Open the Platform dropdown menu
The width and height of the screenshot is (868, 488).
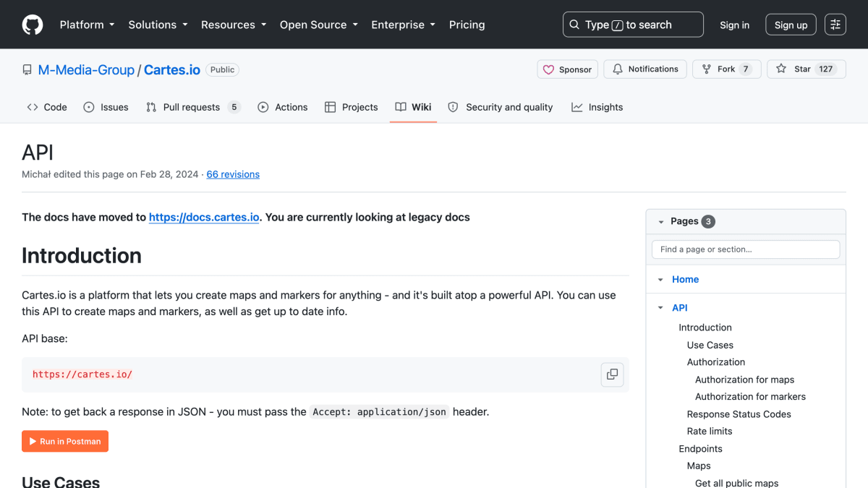tap(87, 25)
